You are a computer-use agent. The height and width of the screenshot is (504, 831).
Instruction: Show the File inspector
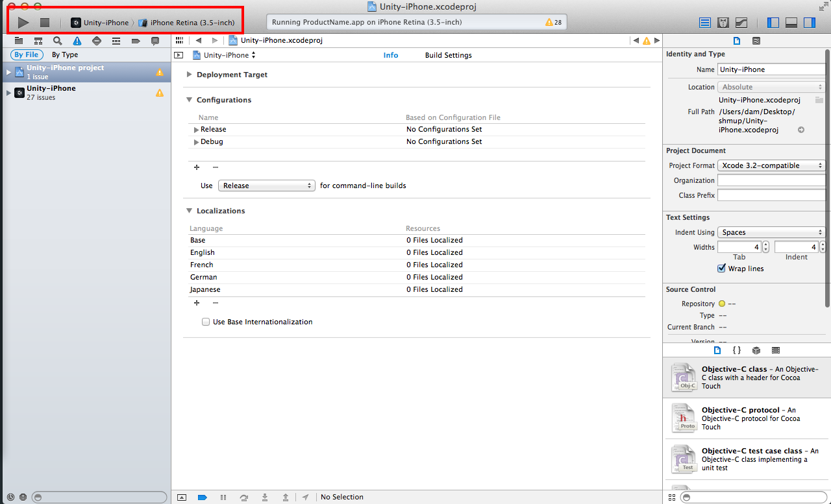pos(737,41)
